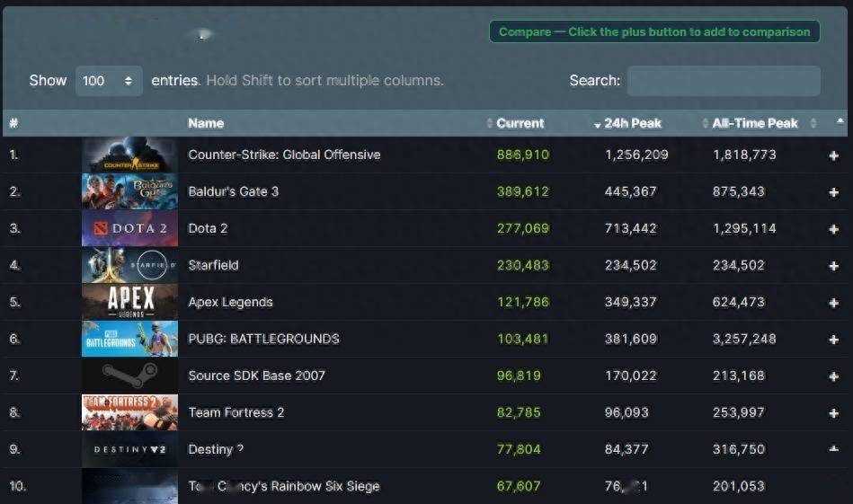Click current players value 230,483
Screen dimensions: 853x504
coord(523,265)
